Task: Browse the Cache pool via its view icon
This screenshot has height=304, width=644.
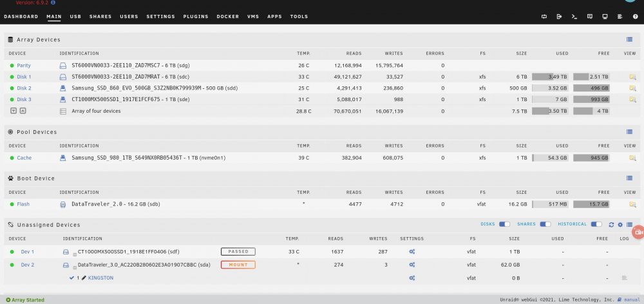Action: tap(632, 158)
